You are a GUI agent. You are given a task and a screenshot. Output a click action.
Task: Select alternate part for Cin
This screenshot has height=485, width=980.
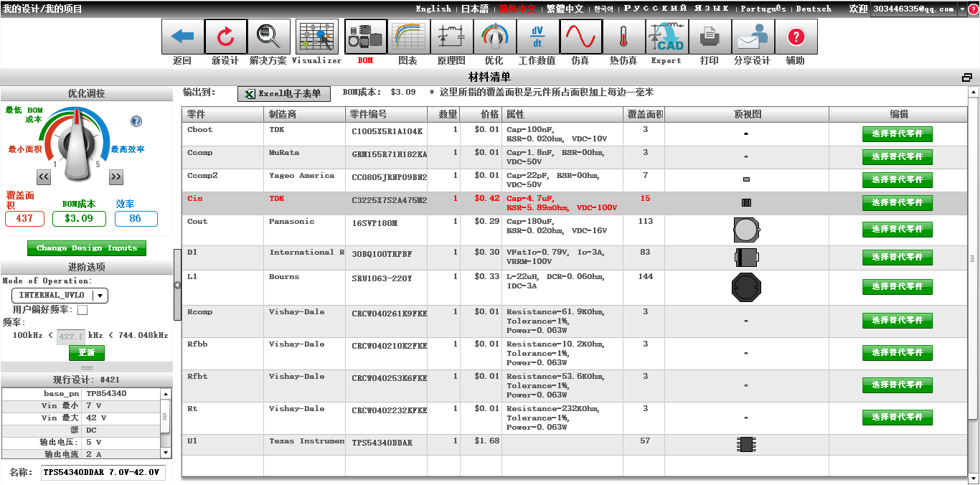(897, 202)
